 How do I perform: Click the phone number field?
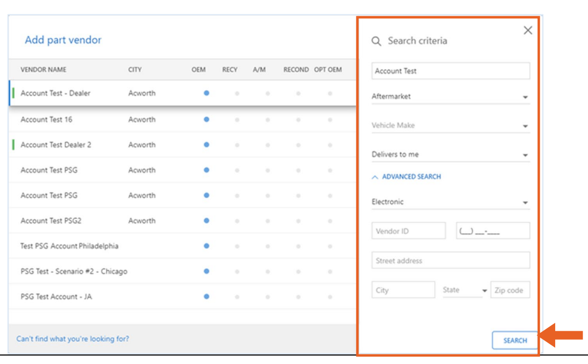pyautogui.click(x=493, y=231)
